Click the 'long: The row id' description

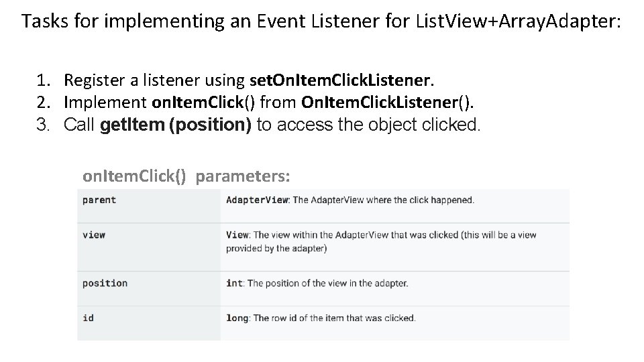(321, 318)
